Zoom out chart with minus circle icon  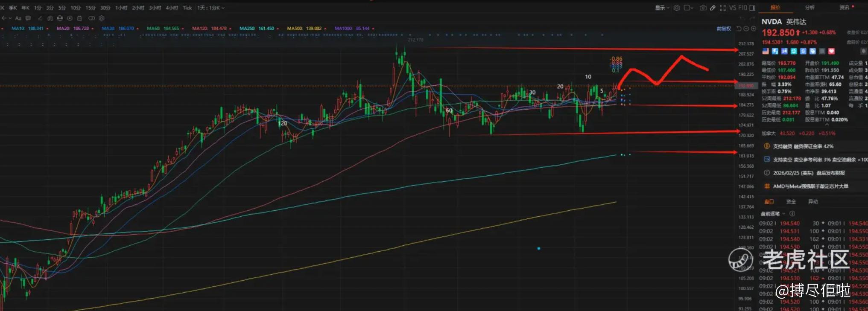[746, 29]
